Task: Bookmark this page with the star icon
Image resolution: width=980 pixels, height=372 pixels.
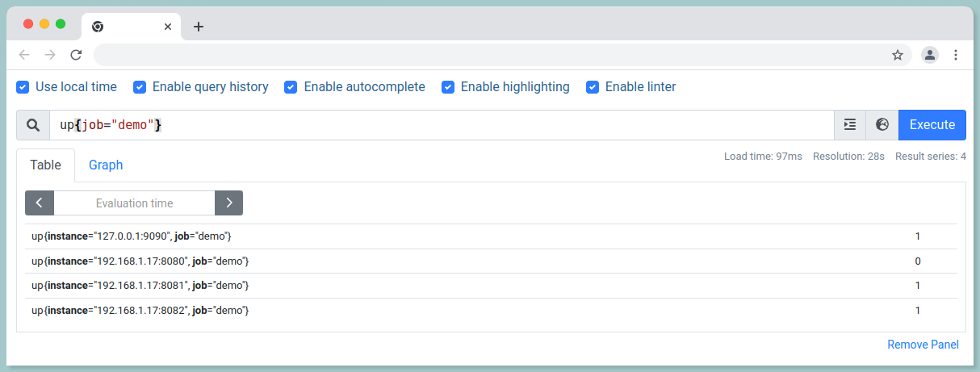Action: 898,55
